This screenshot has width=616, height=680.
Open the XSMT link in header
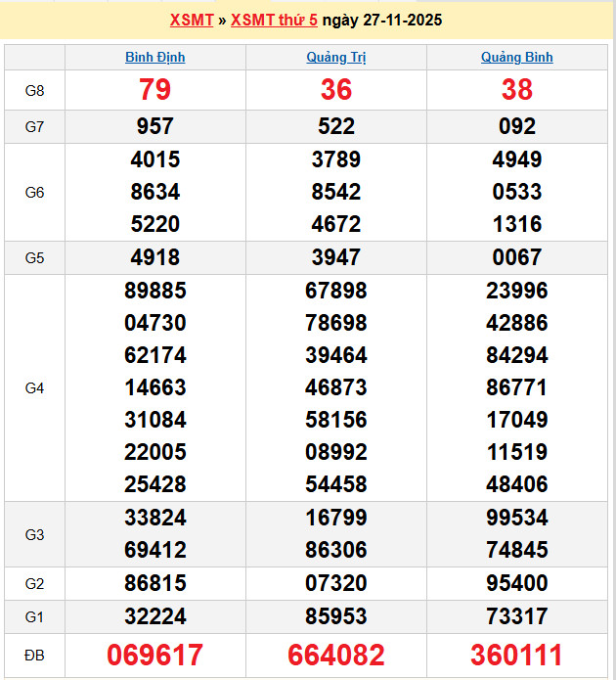(192, 20)
